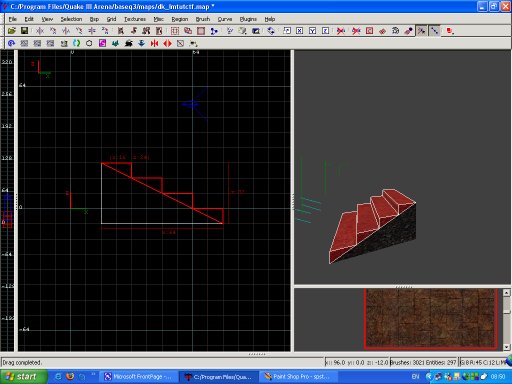Click the stairs brush in camera view
The width and height of the screenshot is (512, 384).
click(372, 226)
